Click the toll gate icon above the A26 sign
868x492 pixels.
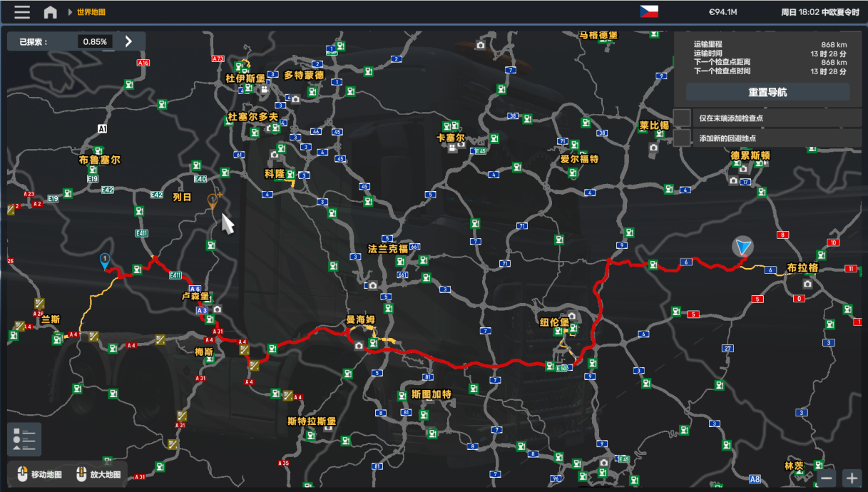click(39, 304)
